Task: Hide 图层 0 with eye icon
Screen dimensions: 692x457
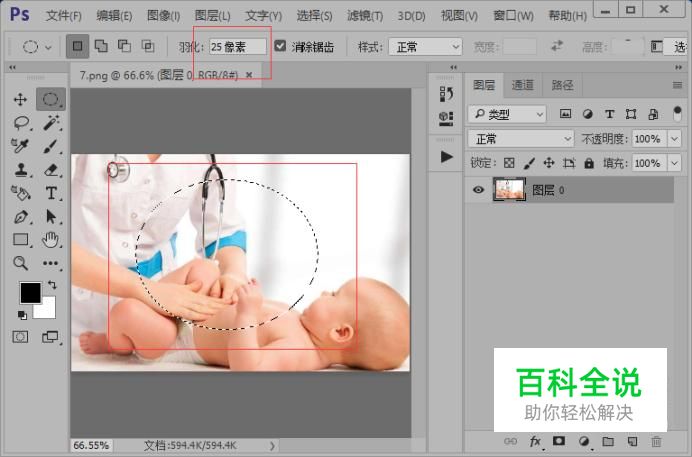Action: pos(478,190)
